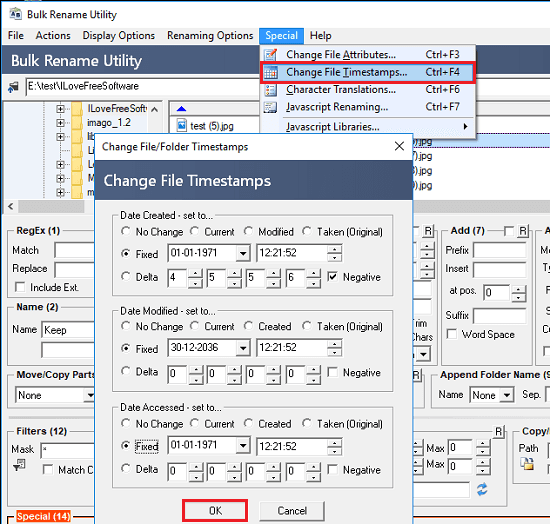The width and height of the screenshot is (550, 524).
Task: Expand the ILoveFreeSoftware tree node
Action: (60, 109)
